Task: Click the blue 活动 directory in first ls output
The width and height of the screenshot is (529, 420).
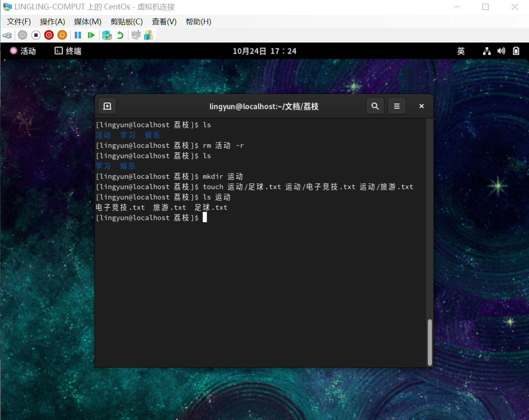Action: 103,135
